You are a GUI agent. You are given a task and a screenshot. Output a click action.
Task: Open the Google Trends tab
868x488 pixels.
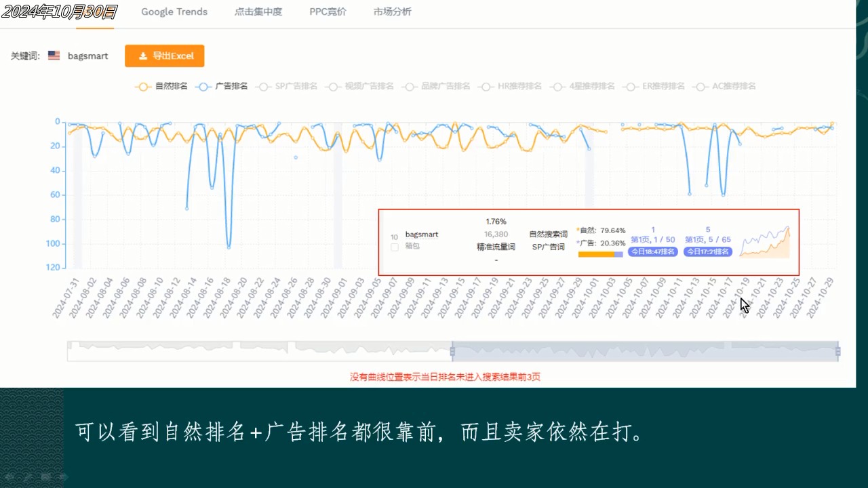pos(174,12)
